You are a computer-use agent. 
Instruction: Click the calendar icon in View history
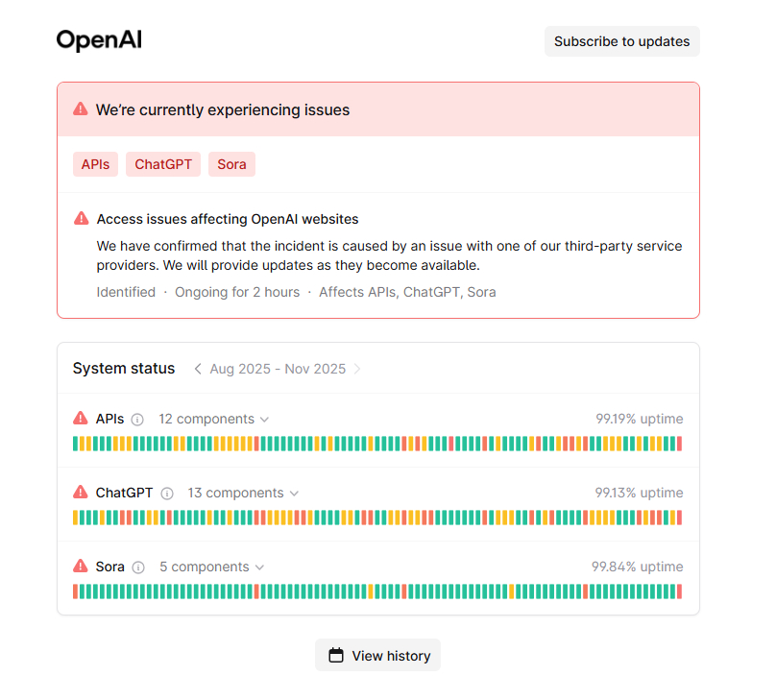click(335, 655)
